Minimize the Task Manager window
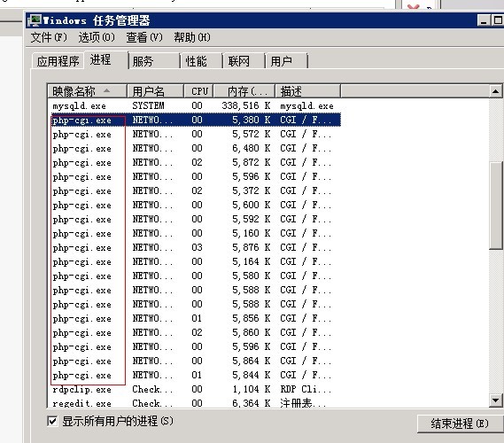This screenshot has width=504, height=443. pyautogui.click(x=484, y=20)
